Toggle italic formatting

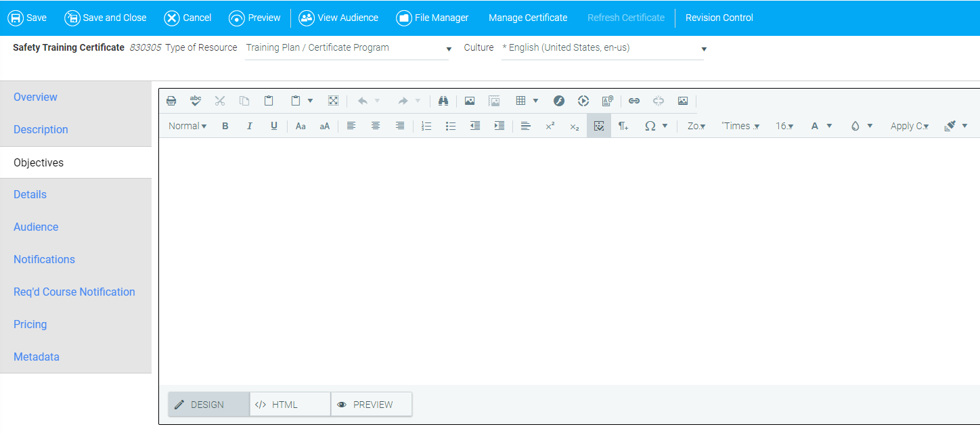[250, 126]
